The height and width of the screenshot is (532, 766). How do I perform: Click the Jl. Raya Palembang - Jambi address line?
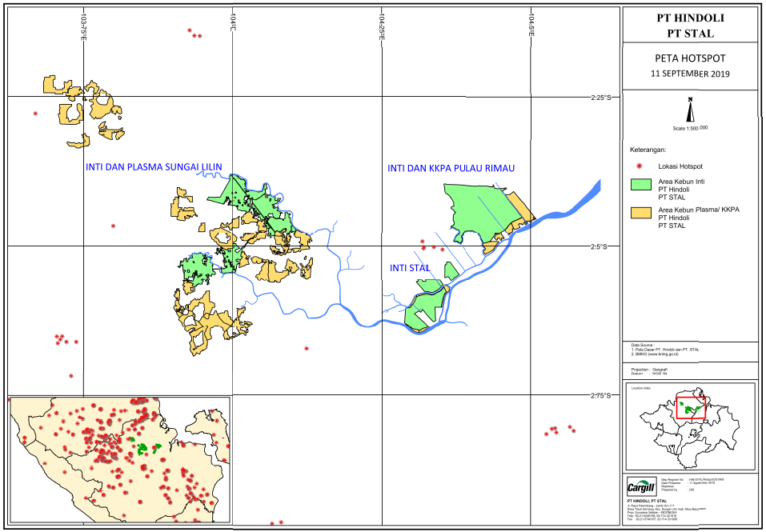tap(651, 506)
